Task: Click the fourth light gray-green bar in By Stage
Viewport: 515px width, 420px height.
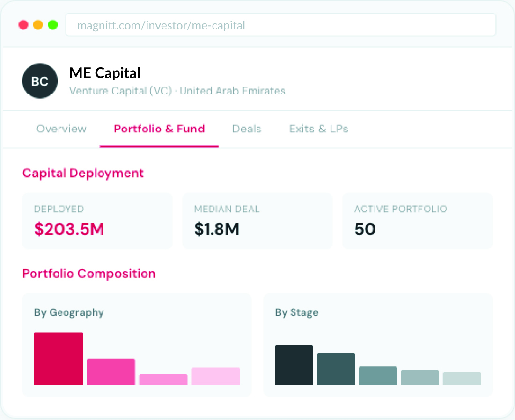Action: [420, 377]
